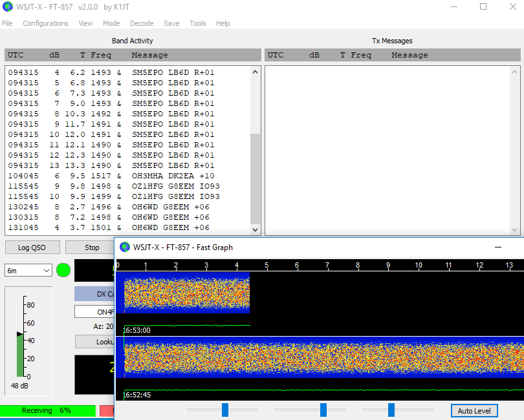The height and width of the screenshot is (420, 524).
Task: Open the File menu
Action: pos(7,23)
